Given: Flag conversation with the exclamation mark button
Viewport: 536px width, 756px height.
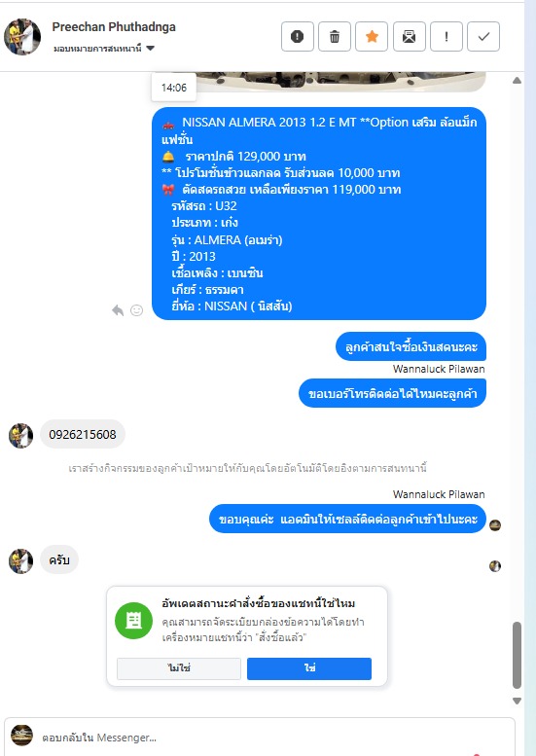Looking at the screenshot, I should (447, 36).
